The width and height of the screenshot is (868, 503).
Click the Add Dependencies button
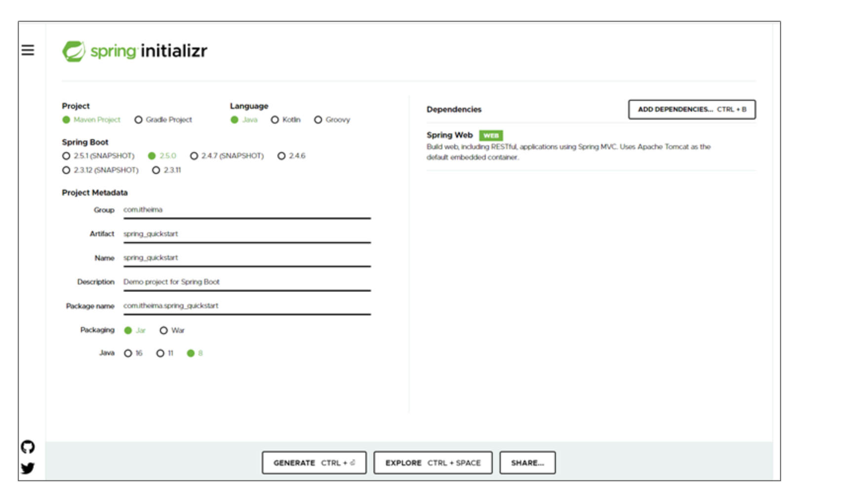(692, 109)
